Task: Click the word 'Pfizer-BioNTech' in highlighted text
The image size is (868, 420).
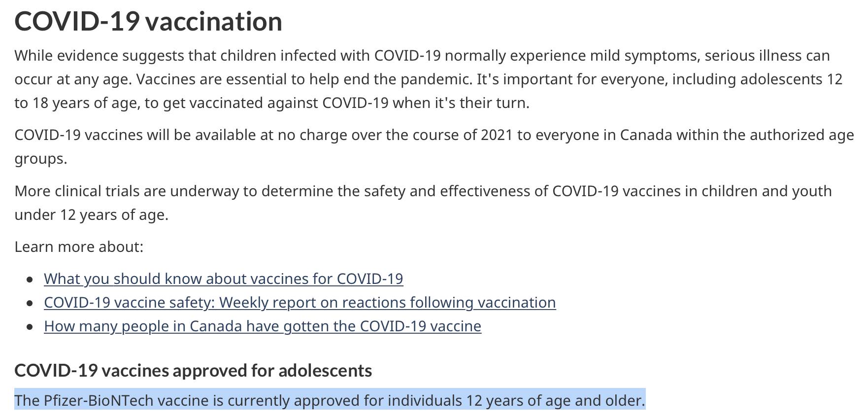Action: (99, 400)
